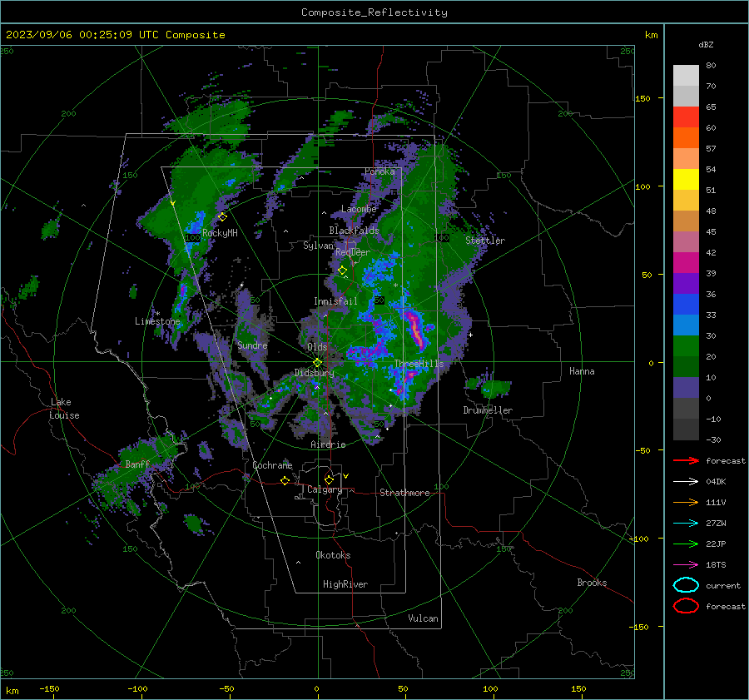Click the yellow diamond marker near RockyMH
This screenshot has width=749, height=700.
tap(222, 217)
